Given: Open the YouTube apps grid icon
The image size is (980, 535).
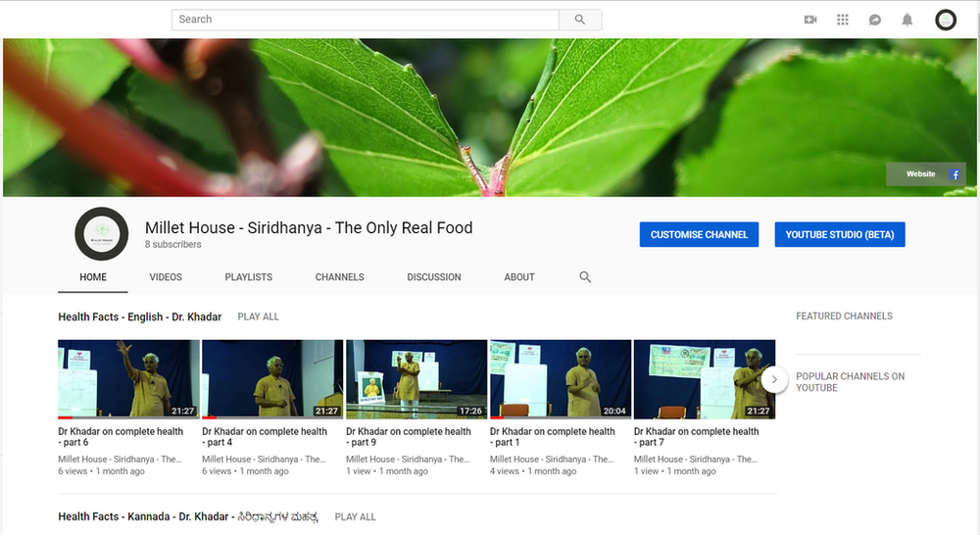Looking at the screenshot, I should tap(843, 20).
